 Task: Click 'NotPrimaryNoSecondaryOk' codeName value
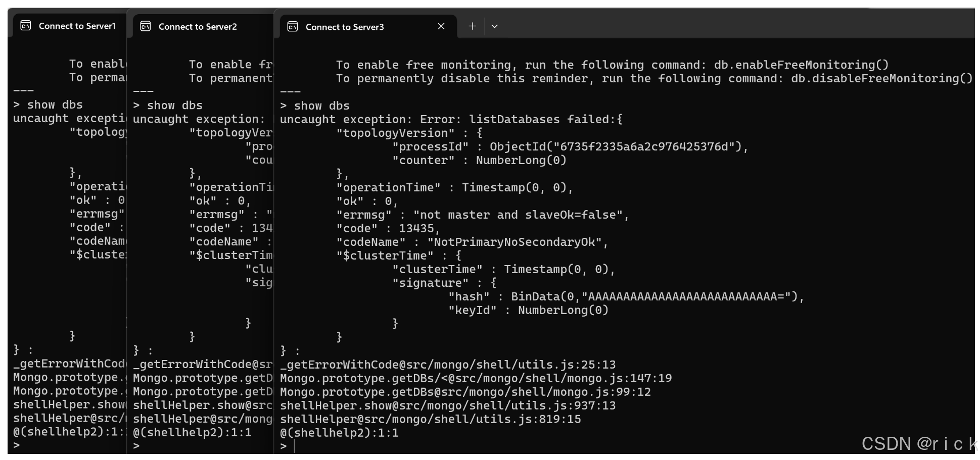tap(515, 242)
